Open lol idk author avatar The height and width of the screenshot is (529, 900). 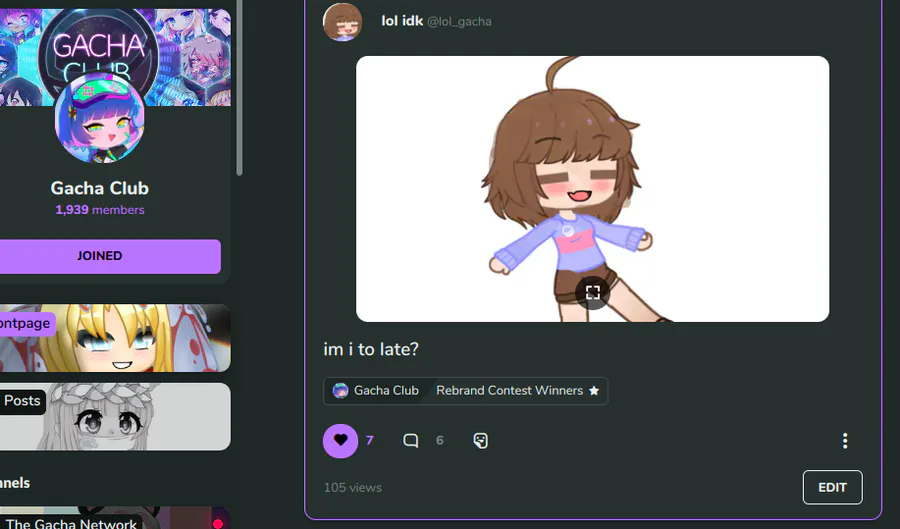coord(342,22)
